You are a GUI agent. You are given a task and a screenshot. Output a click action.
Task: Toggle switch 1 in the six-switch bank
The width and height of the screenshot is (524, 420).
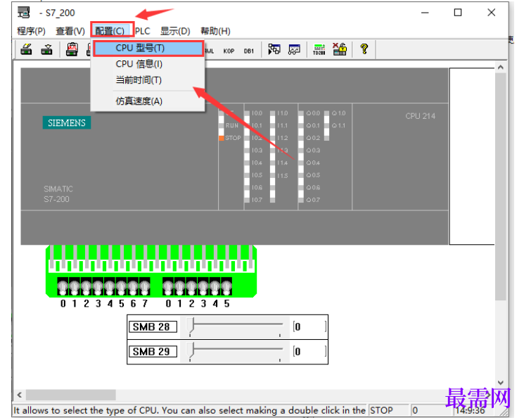pyautogui.click(x=180, y=286)
